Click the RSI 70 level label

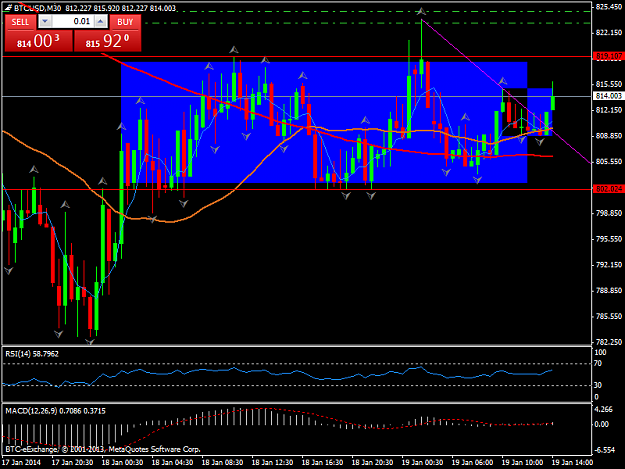click(x=598, y=363)
